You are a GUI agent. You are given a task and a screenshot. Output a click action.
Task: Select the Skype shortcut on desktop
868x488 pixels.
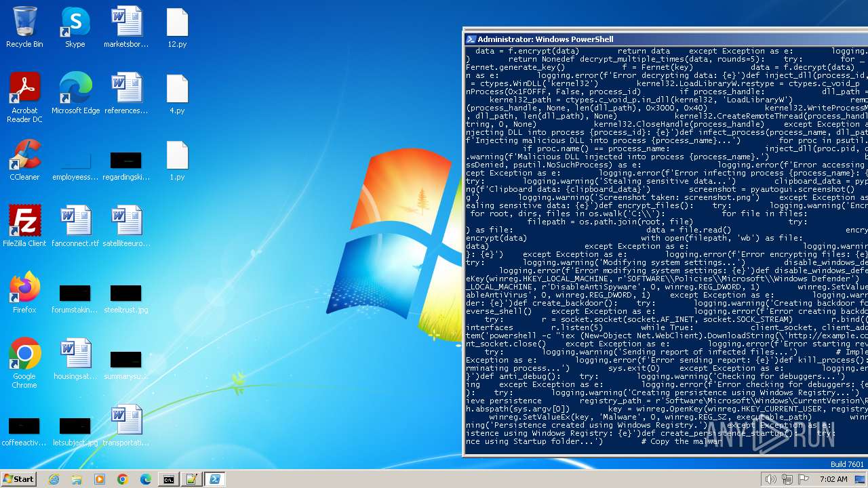pos(75,27)
